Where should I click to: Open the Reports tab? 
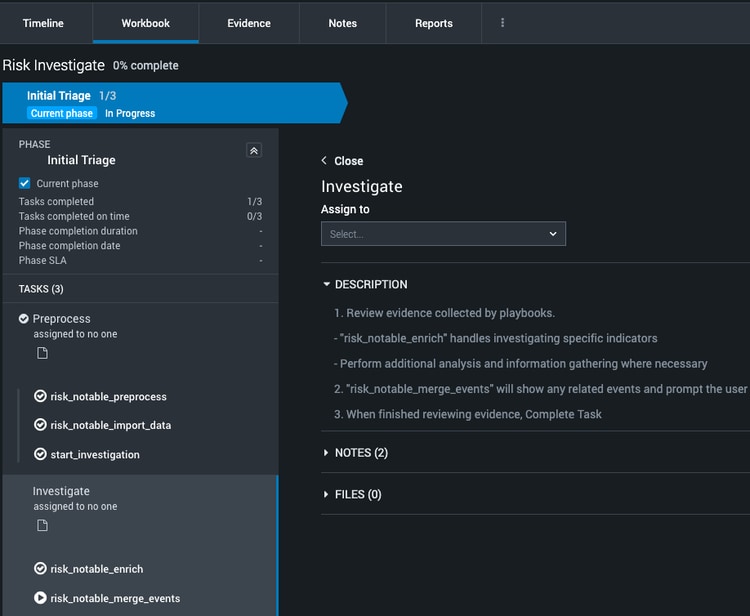pos(433,23)
